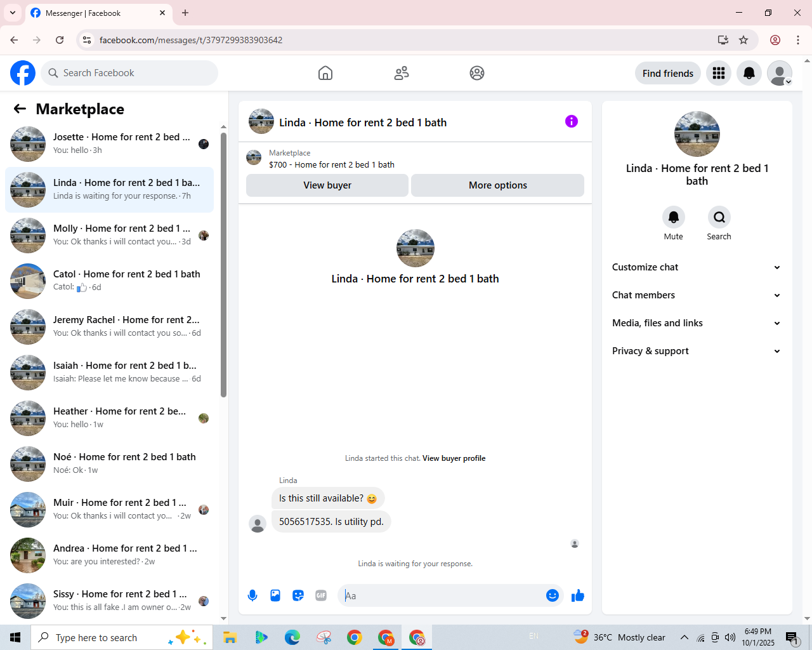
Task: Open listing thumbnail in info panel
Action: (697, 134)
